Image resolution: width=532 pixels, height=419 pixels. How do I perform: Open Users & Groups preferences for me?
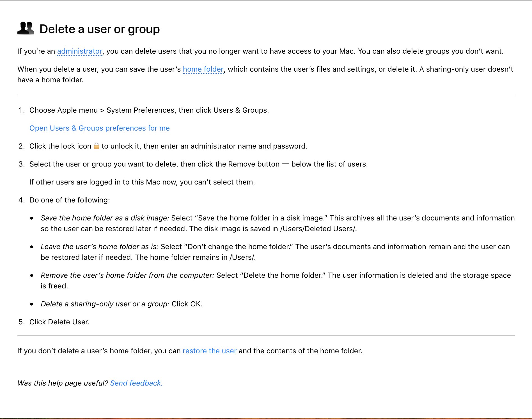click(100, 128)
